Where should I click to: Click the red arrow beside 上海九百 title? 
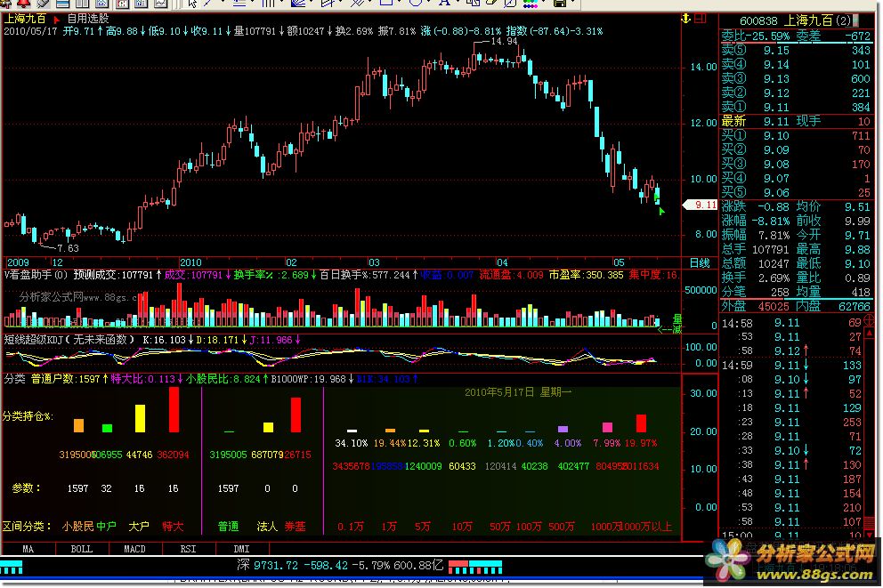(x=57, y=18)
